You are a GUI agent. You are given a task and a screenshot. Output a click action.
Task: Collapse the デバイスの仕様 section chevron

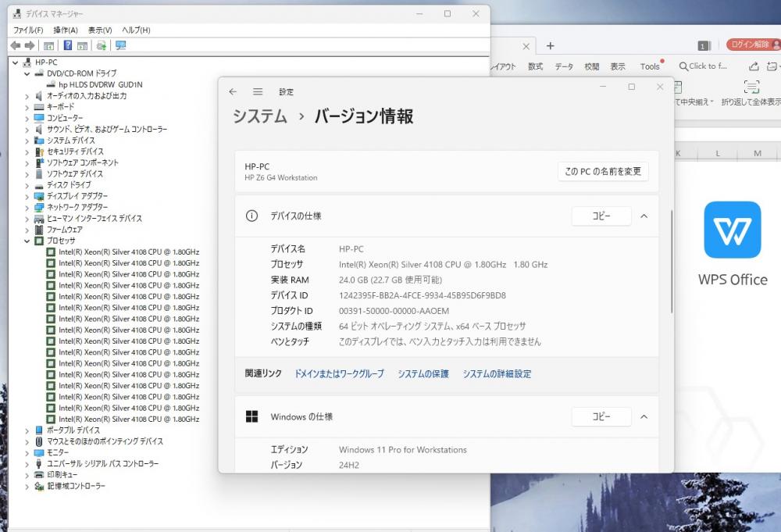pyautogui.click(x=644, y=216)
